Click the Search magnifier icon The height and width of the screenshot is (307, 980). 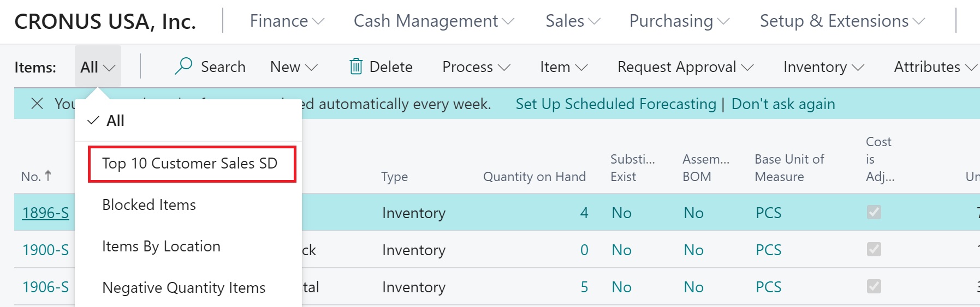tap(183, 66)
